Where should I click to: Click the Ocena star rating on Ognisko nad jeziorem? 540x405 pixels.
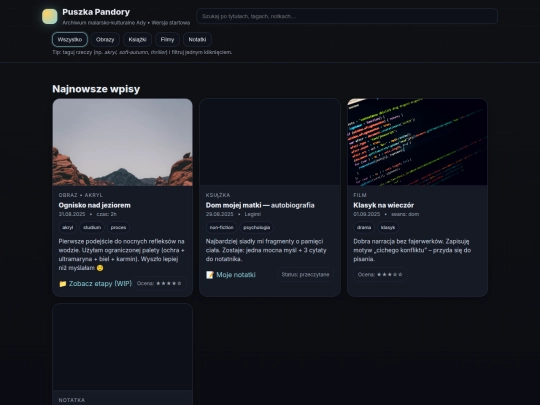[x=159, y=283]
